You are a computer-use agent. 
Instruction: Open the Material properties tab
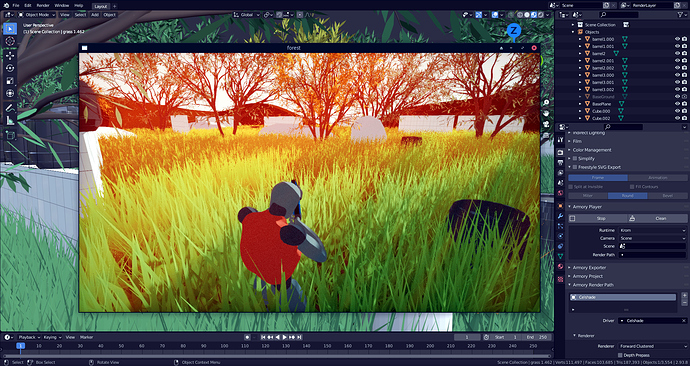click(x=560, y=266)
